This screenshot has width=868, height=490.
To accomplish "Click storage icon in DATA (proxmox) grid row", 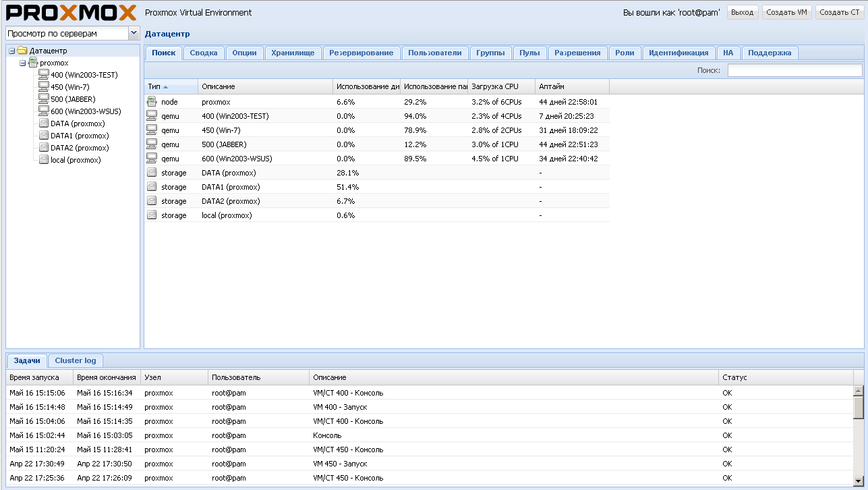I will [x=152, y=172].
